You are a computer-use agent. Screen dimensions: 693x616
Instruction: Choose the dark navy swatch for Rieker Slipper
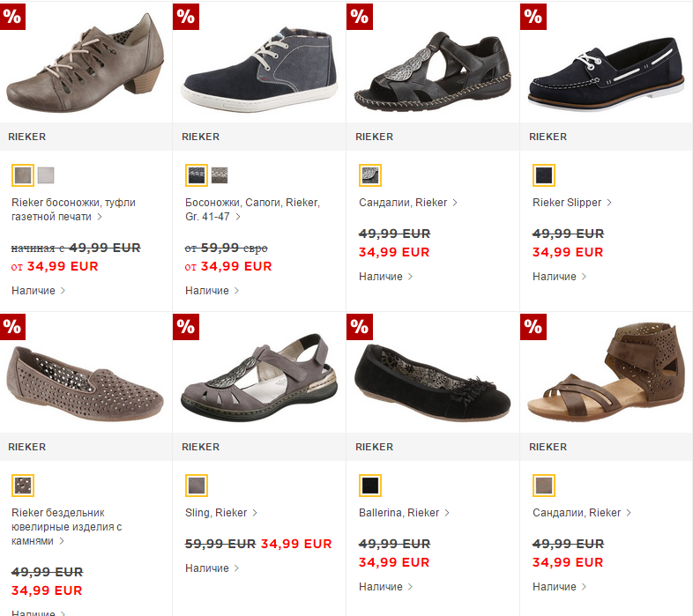click(x=544, y=175)
